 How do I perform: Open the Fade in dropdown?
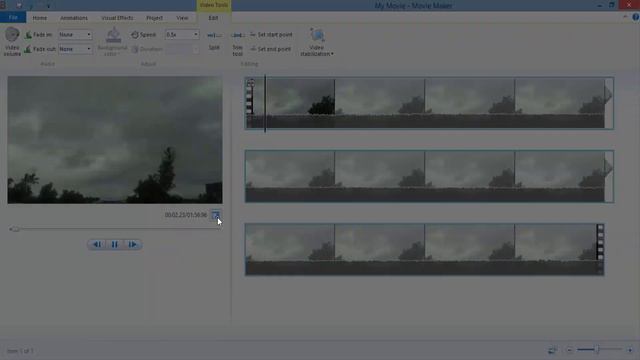75,35
